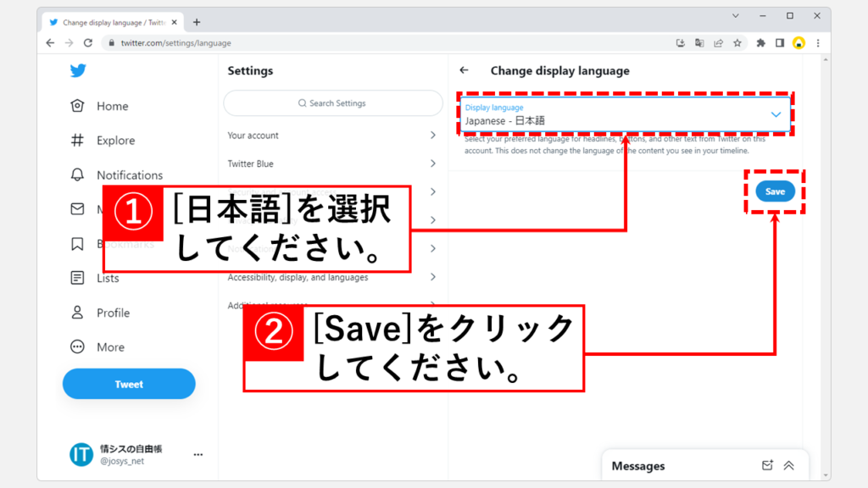
Task: Click the More circle-dots icon
Action: [x=77, y=347]
